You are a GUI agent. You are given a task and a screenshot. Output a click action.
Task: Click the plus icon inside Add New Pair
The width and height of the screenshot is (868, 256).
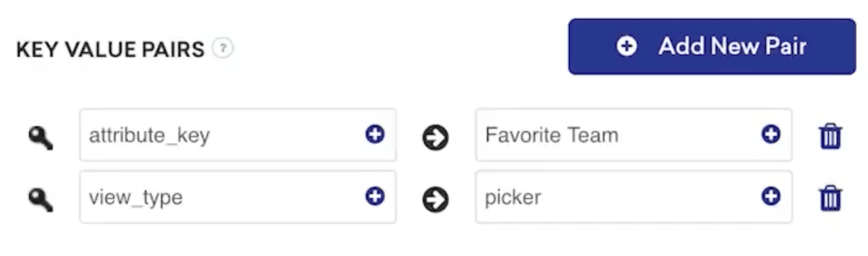pos(627,46)
